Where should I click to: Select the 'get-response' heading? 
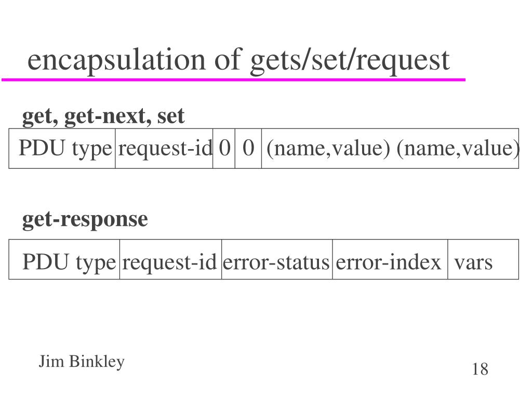(85, 220)
